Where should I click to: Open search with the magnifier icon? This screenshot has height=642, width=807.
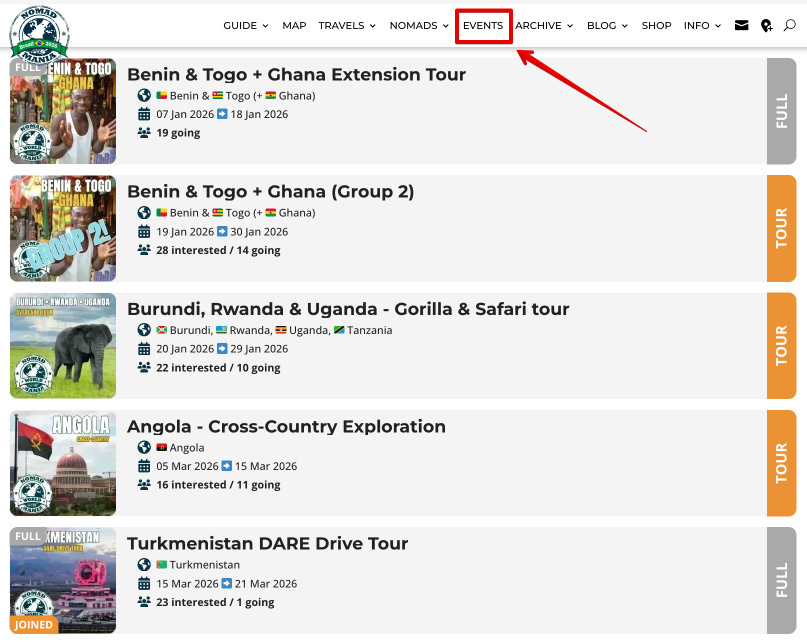[x=790, y=26]
